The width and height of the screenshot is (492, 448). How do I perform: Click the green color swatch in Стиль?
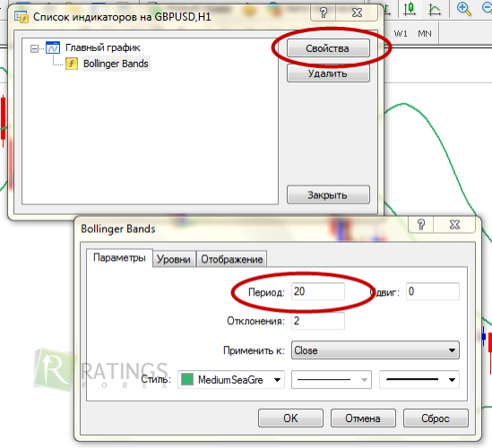pyautogui.click(x=187, y=380)
